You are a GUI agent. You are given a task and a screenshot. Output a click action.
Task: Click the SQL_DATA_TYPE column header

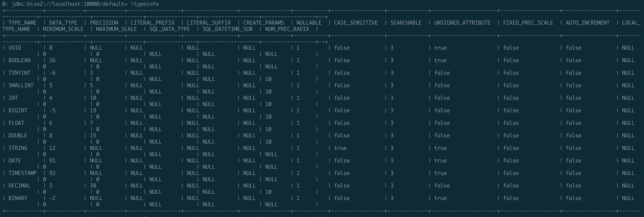[170, 29]
